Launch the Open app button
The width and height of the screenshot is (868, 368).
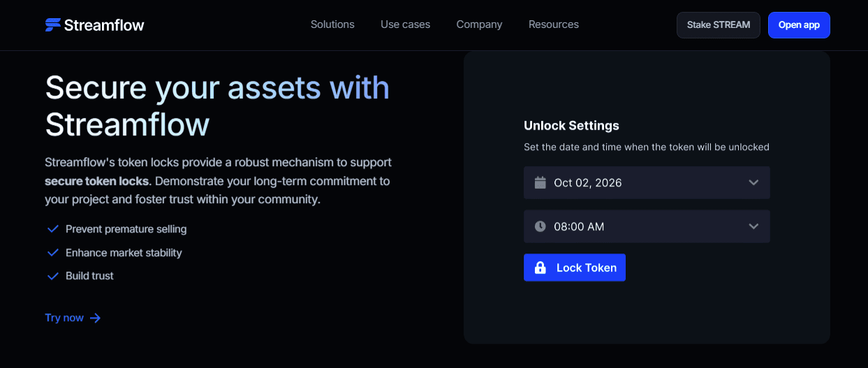(x=799, y=25)
